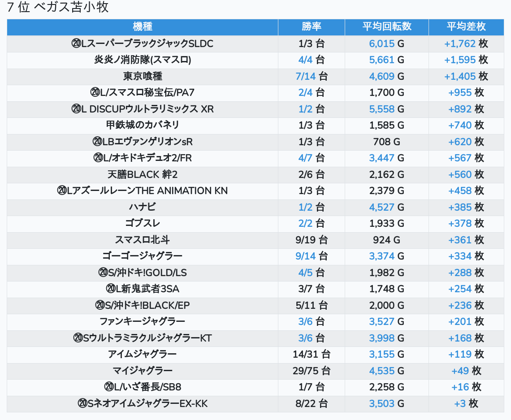Click the ハナビ machine name
511x420 pixels.
click(x=143, y=207)
